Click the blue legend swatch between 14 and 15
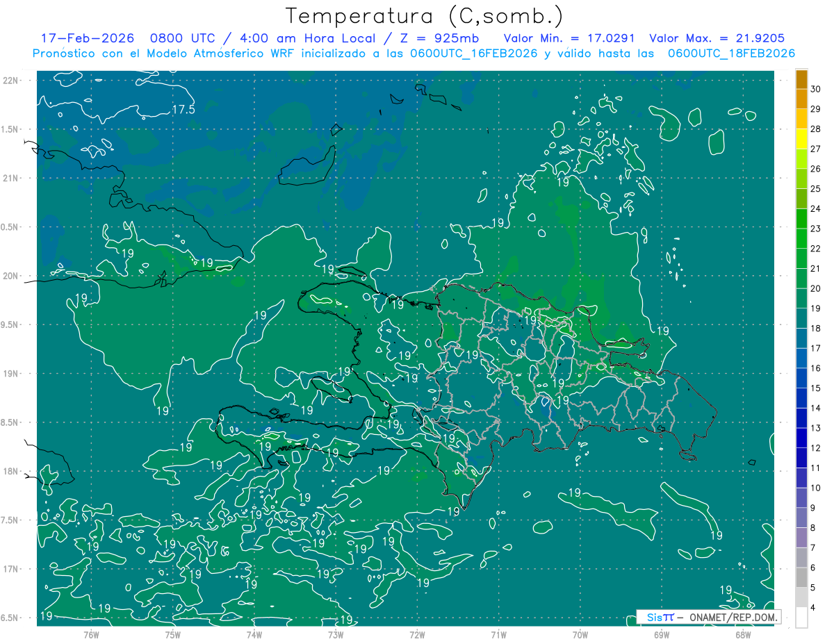834x644 pixels. [801, 398]
